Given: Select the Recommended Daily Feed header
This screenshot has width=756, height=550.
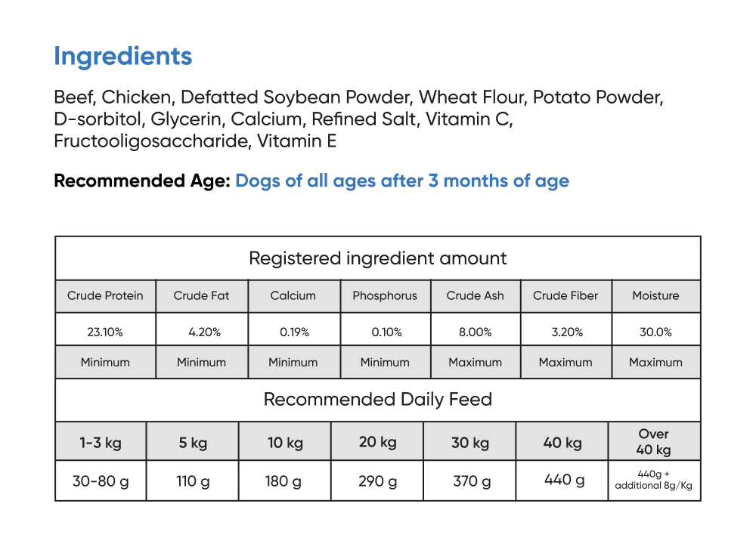Looking at the screenshot, I should pos(378,400).
